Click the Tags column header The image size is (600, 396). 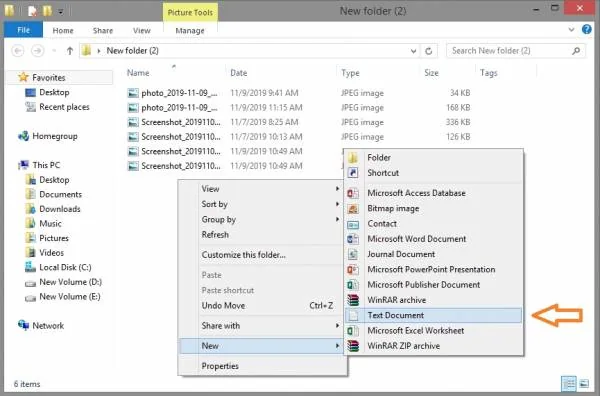[489, 73]
